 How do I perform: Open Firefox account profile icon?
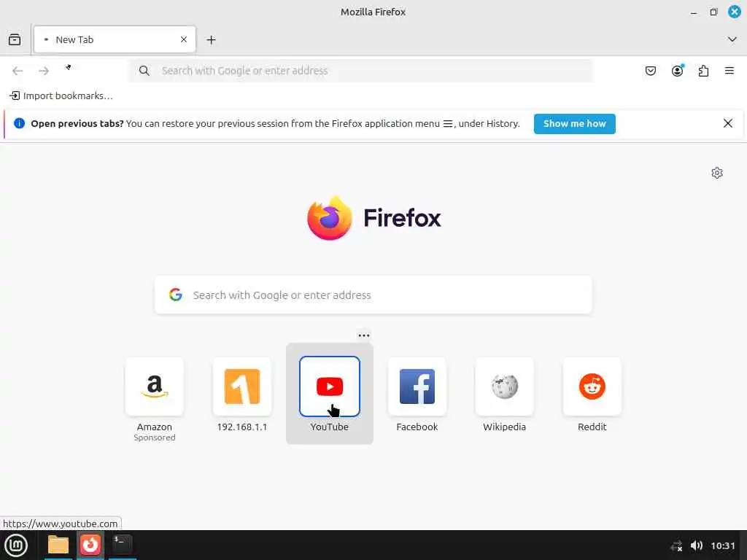(x=677, y=71)
